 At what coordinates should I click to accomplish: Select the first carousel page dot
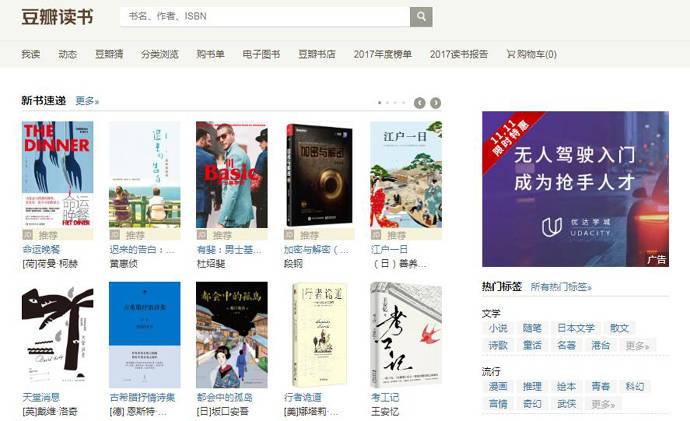coord(380,102)
